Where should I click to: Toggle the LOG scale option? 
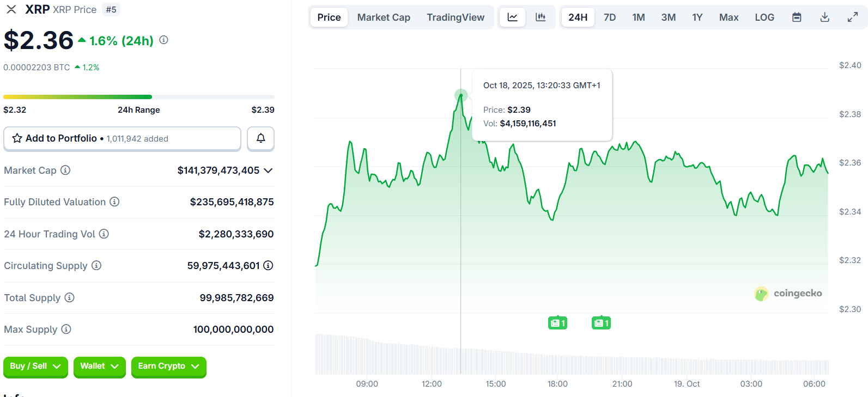coord(764,17)
